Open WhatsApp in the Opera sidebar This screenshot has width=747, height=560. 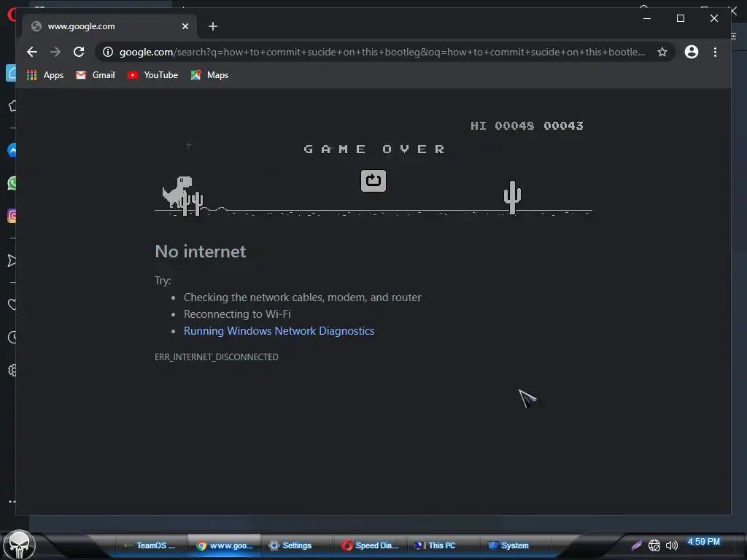(12, 183)
